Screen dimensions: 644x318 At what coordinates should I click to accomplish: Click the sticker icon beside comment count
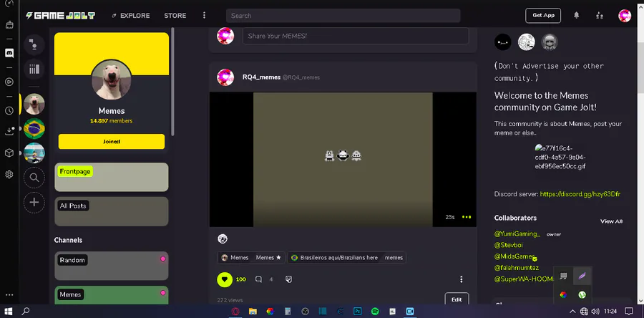pyautogui.click(x=289, y=279)
